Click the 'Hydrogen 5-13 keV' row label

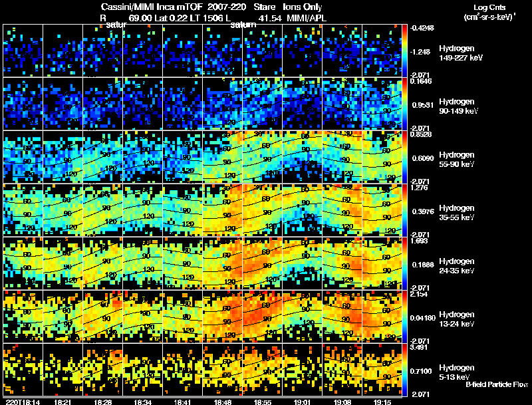(x=457, y=372)
